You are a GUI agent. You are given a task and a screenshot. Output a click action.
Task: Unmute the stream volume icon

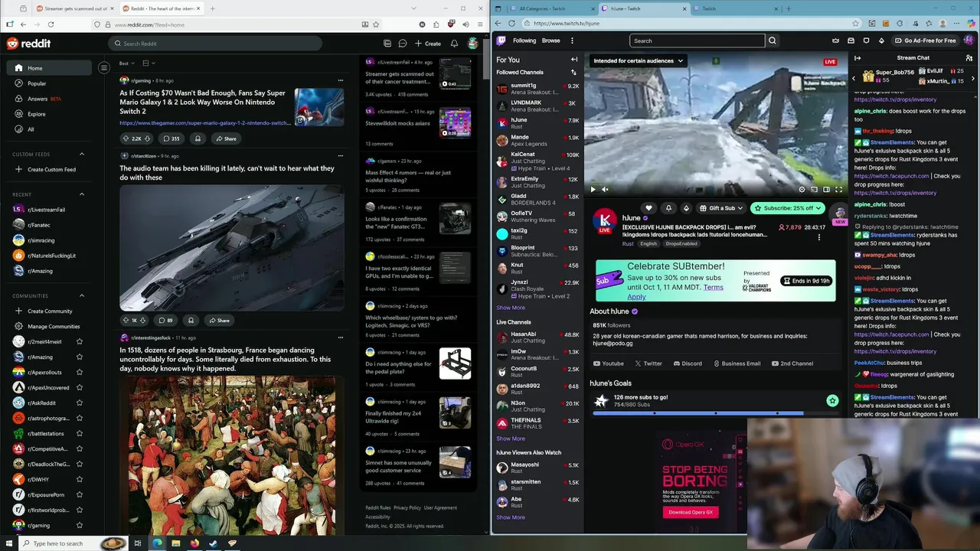pyautogui.click(x=605, y=190)
